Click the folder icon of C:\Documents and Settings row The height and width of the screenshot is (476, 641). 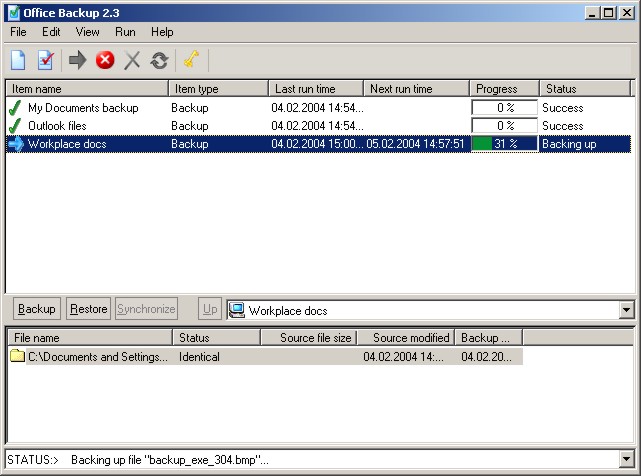[17, 355]
